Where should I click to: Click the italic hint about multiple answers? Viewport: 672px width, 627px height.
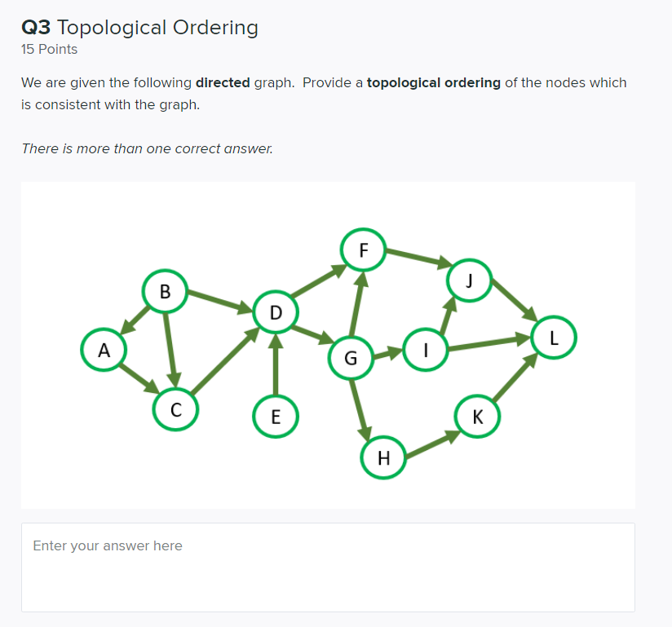(x=147, y=148)
